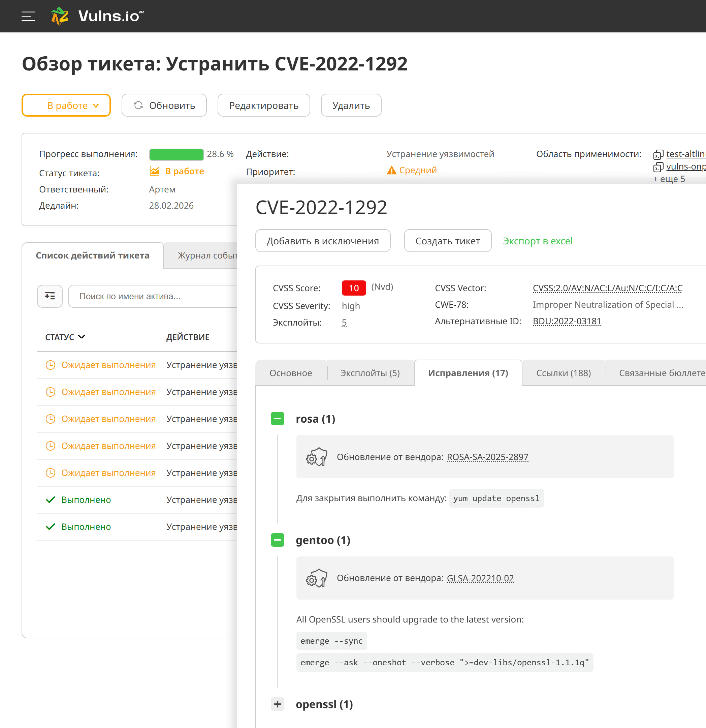Click the Средний priority warning icon
Image resolution: width=706 pixels, height=728 pixels.
(x=391, y=170)
